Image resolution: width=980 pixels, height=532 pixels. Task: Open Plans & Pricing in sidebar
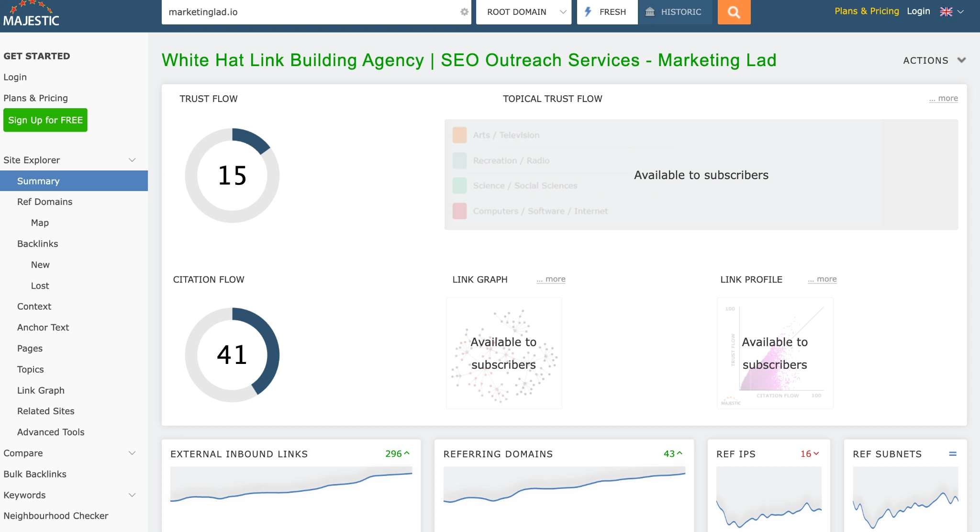coord(35,98)
